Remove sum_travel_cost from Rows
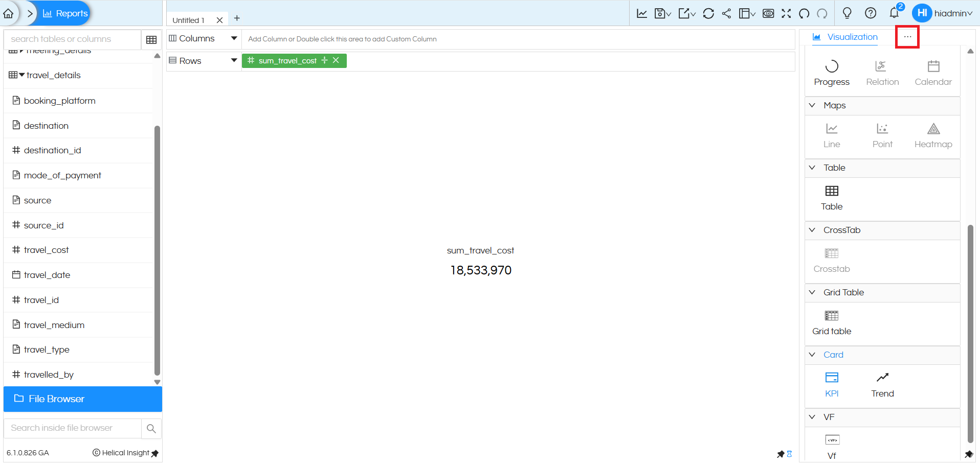 (x=336, y=60)
